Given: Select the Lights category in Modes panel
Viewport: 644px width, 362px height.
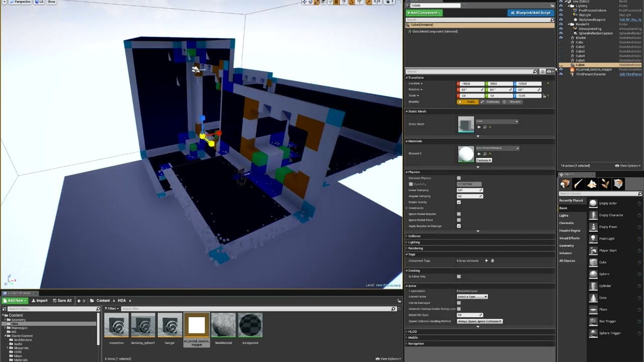Looking at the screenshot, I should pos(564,216).
